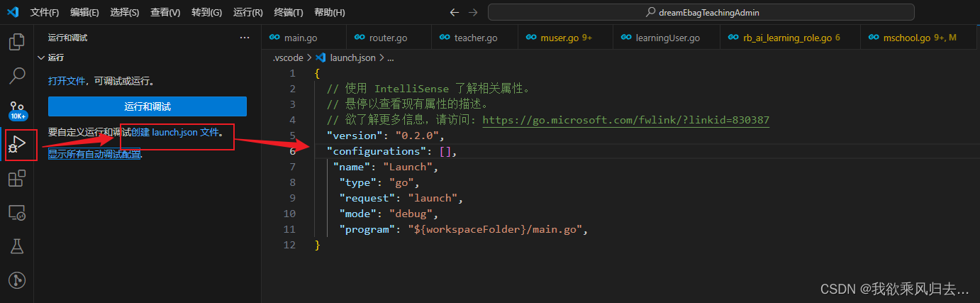Click the 运行和调试 blue button

(147, 106)
